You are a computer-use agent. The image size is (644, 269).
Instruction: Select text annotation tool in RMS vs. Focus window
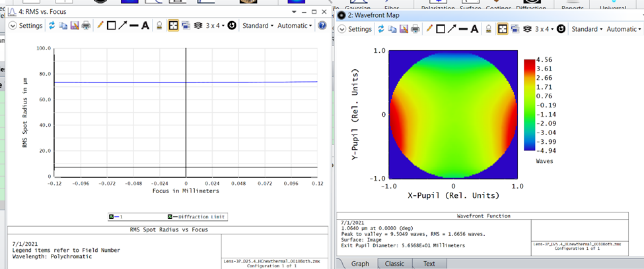point(145,26)
